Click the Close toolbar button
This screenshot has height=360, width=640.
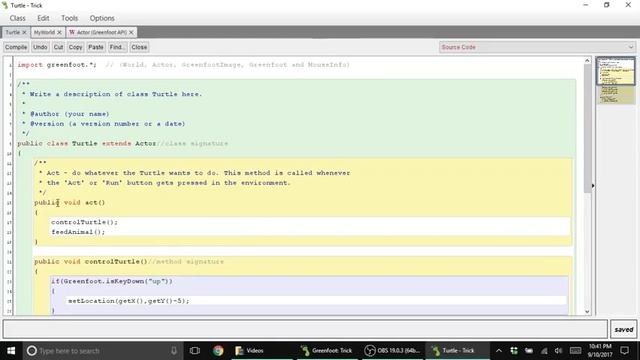(139, 47)
